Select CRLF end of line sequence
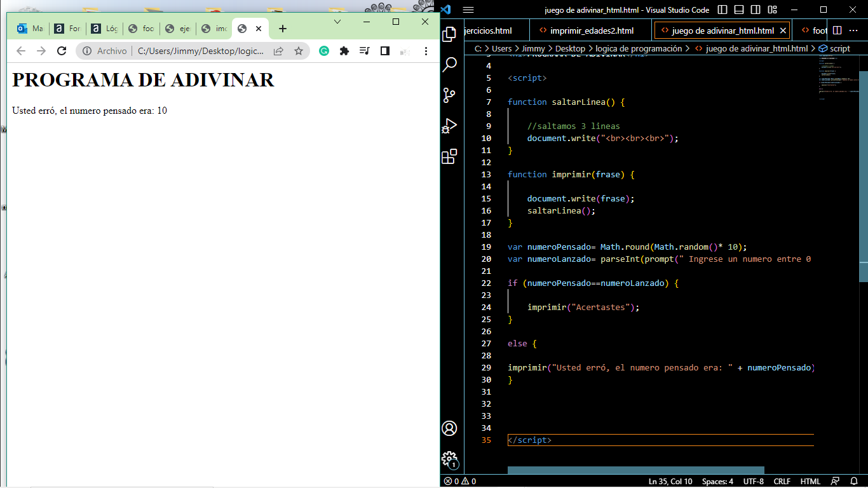This screenshot has width=868, height=488. [x=782, y=481]
